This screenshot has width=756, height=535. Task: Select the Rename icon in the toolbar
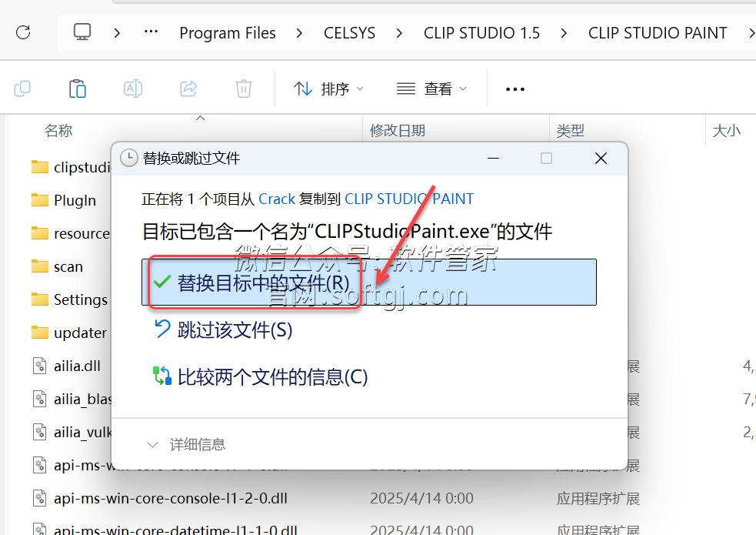[x=132, y=88]
